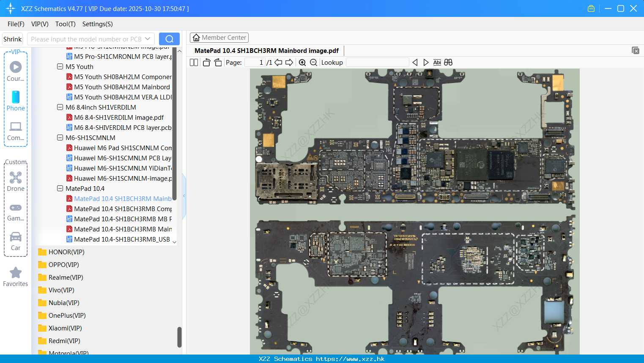The image size is (644, 363).
Task: Select the MatePad 10.4 SH1BCH3RM Mainbord image.pdf tab
Action: pyautogui.click(x=266, y=51)
